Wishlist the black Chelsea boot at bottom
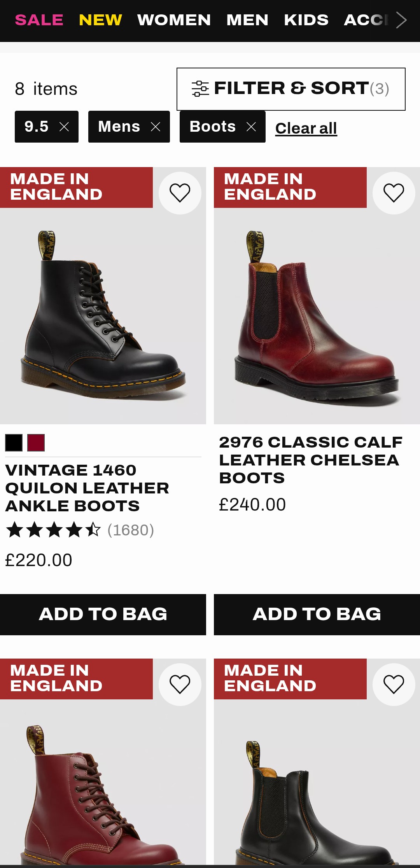Image resolution: width=420 pixels, height=868 pixels. pos(394,684)
